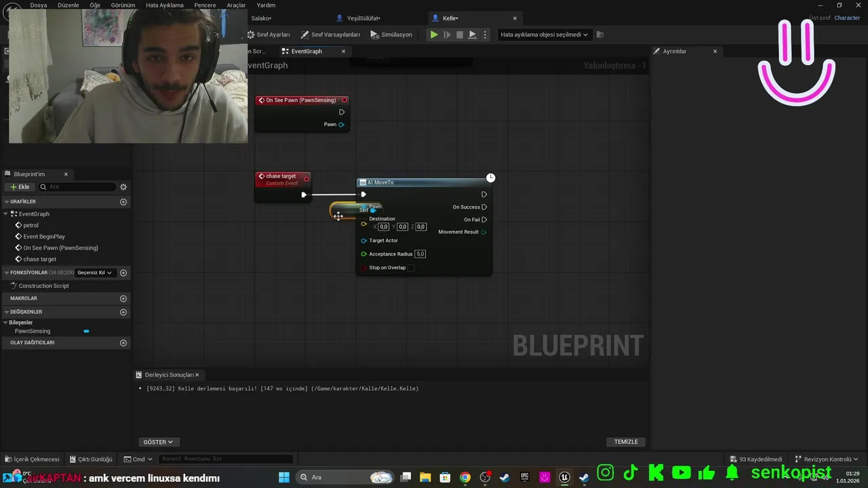Click the Target Actor input pin
The width and height of the screenshot is (868, 488).
click(x=363, y=241)
